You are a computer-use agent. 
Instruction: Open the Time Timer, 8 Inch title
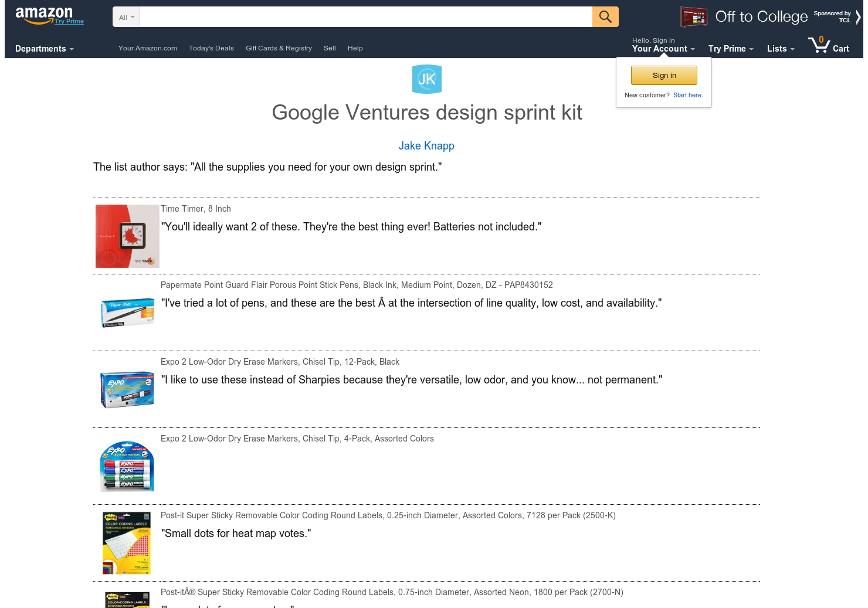196,209
